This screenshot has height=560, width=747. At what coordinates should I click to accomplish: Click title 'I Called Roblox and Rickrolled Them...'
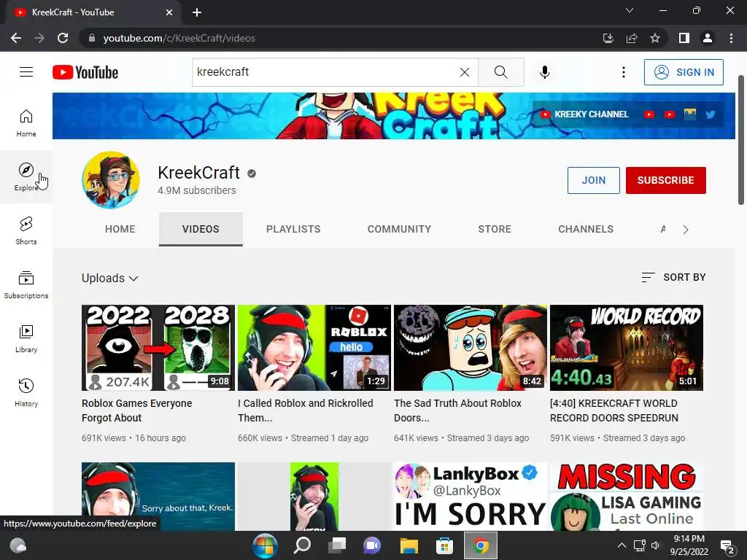click(x=306, y=410)
